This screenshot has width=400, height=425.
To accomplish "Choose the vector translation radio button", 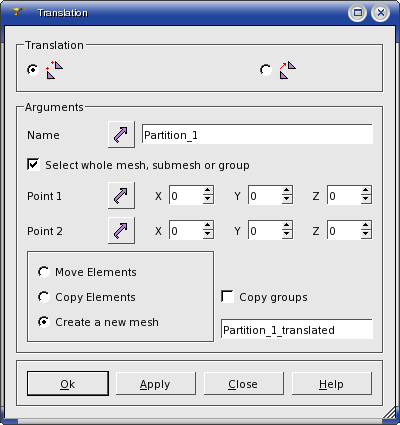I will point(266,70).
